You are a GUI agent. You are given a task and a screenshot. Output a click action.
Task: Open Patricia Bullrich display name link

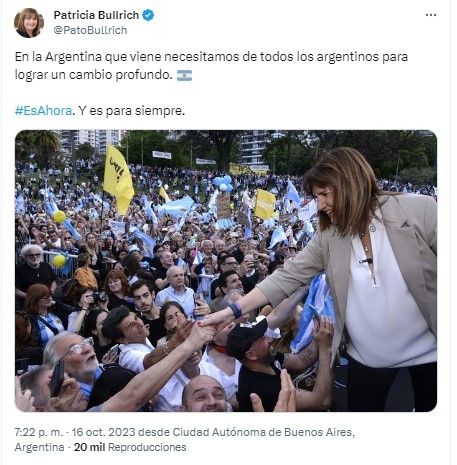[x=96, y=15]
